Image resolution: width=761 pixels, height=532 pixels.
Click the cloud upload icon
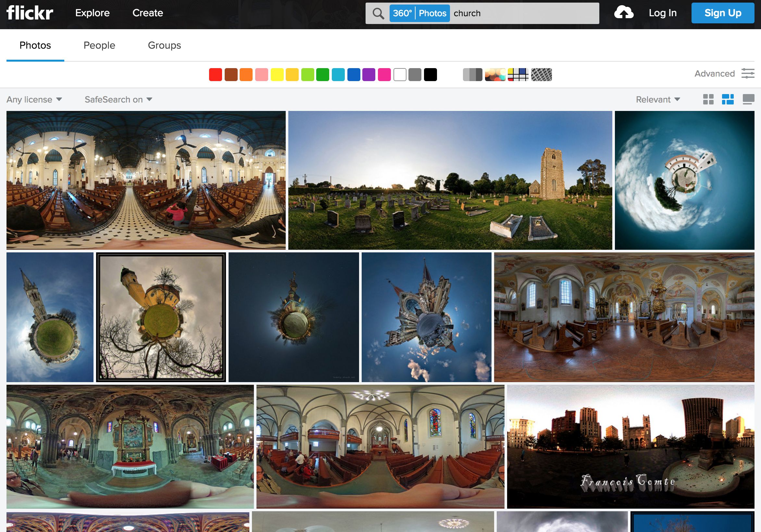coord(623,13)
